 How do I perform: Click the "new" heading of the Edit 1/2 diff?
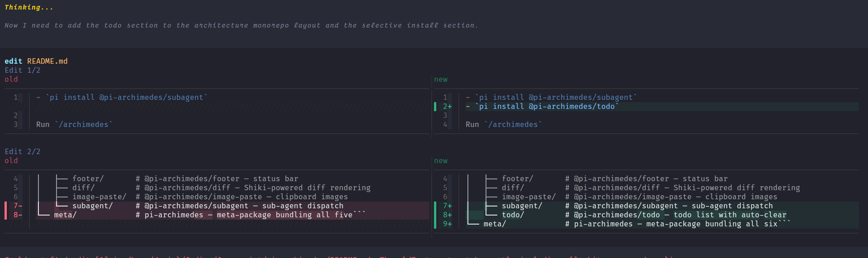click(x=441, y=79)
